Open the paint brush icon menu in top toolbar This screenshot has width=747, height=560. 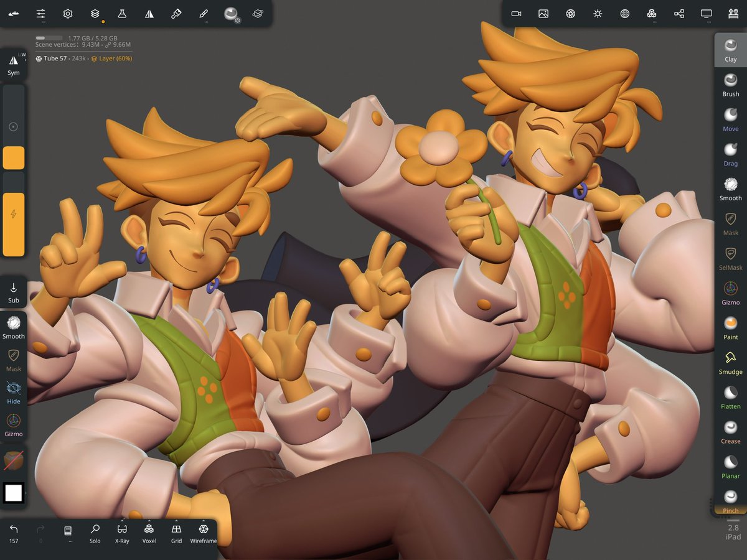click(176, 13)
